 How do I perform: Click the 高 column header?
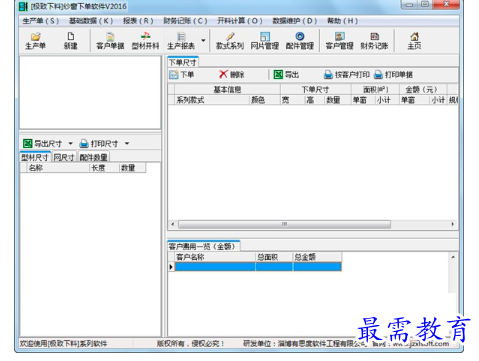coord(315,100)
